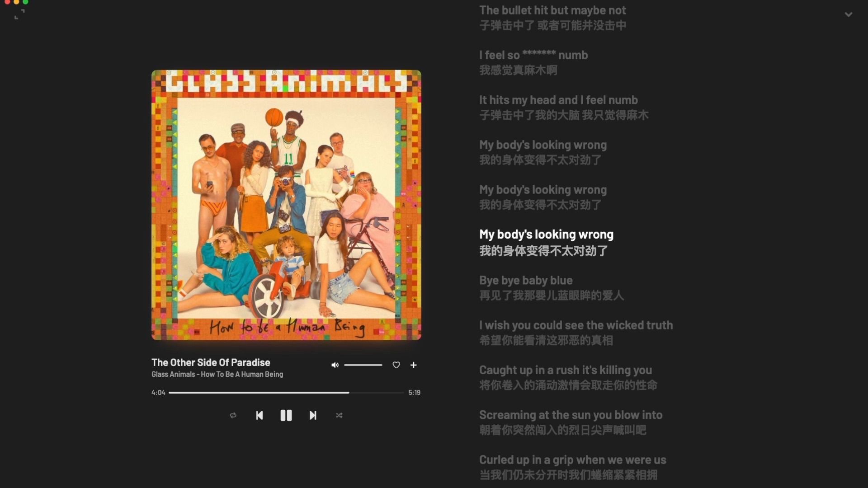The height and width of the screenshot is (488, 868).
Task: Open the Glass Animals artist and album link
Action: tap(217, 374)
